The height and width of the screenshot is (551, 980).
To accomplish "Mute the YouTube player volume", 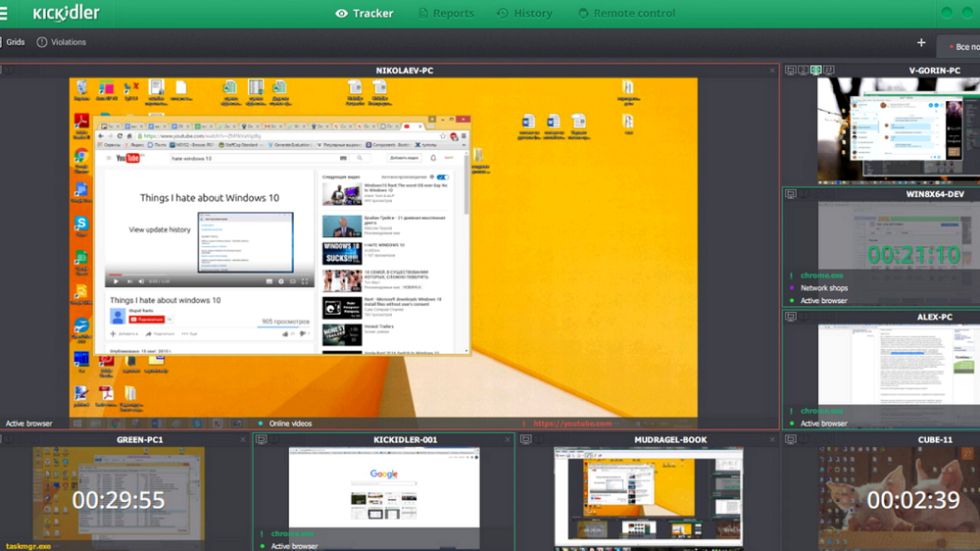I will (141, 281).
